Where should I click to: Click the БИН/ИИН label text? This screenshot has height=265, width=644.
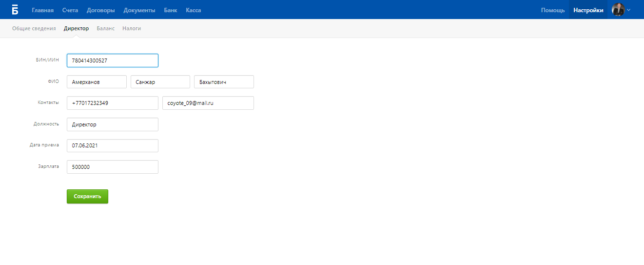(x=48, y=60)
